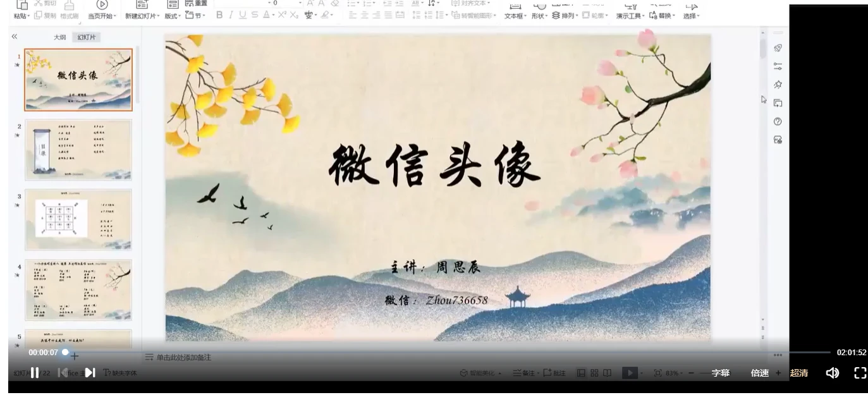Click 单击此处添加备注 notes field

184,358
